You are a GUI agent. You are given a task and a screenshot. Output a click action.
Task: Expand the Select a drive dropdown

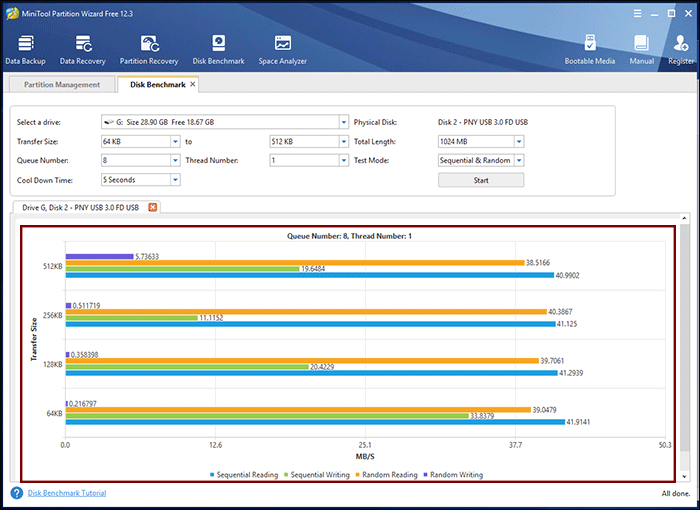[x=344, y=122]
